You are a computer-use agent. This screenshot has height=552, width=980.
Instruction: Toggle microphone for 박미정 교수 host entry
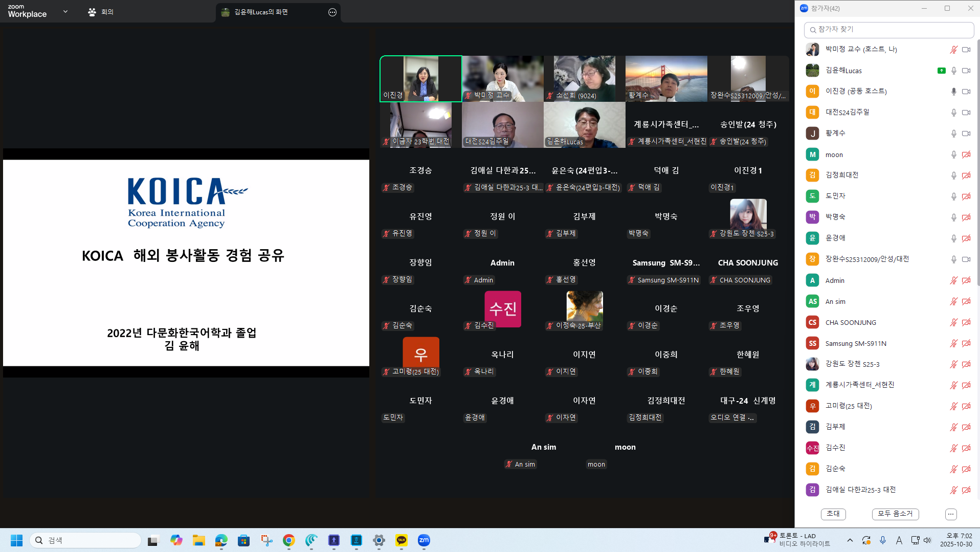(953, 50)
